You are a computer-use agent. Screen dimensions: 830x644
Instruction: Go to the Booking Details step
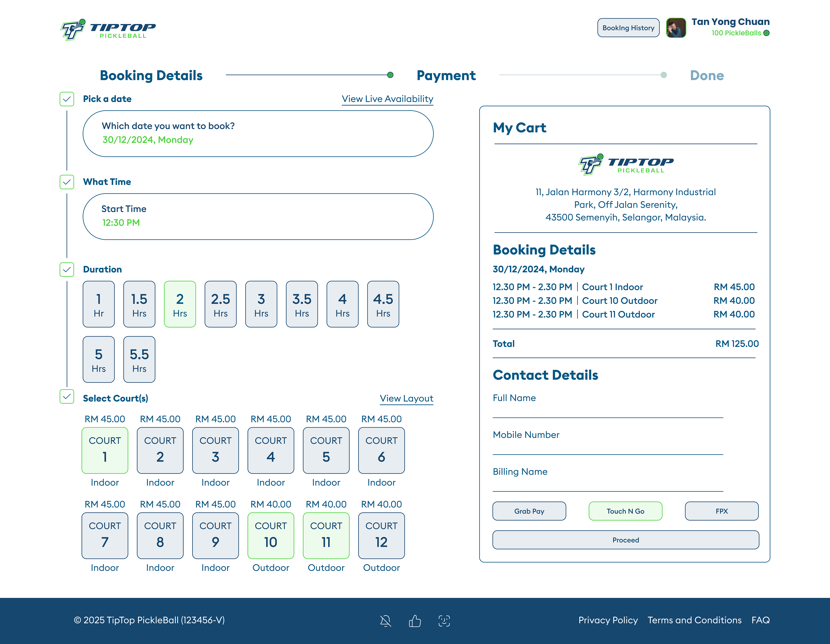pos(151,75)
